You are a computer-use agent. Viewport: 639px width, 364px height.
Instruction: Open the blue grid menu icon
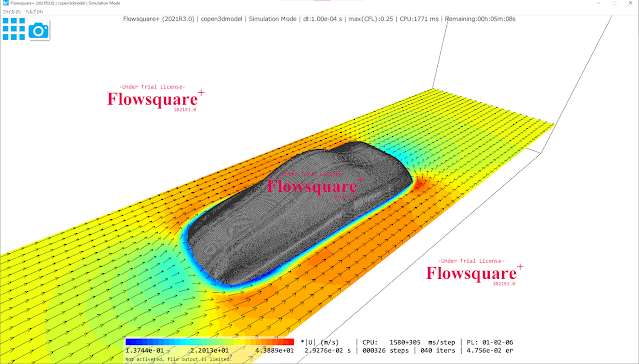tap(14, 29)
